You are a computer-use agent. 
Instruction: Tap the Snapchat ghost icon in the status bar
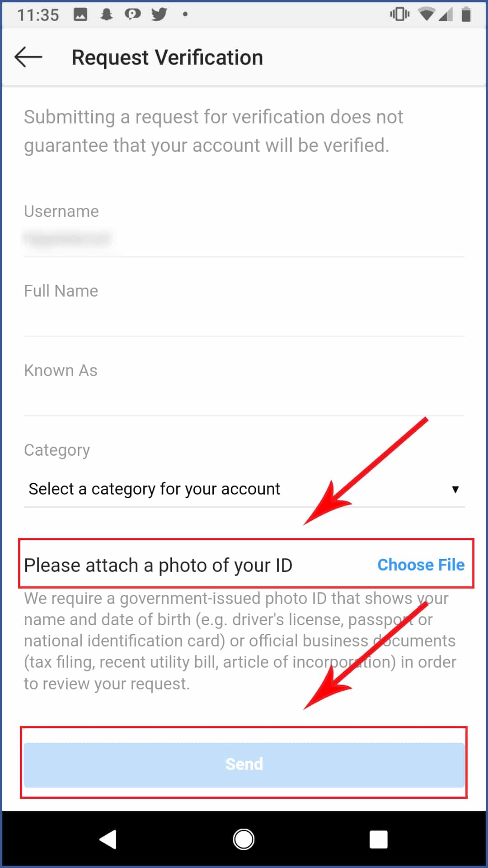click(x=106, y=15)
